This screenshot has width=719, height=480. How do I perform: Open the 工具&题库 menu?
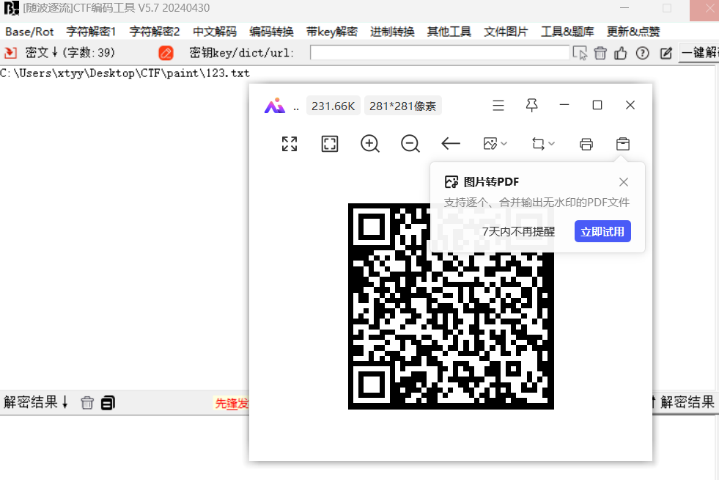point(567,32)
